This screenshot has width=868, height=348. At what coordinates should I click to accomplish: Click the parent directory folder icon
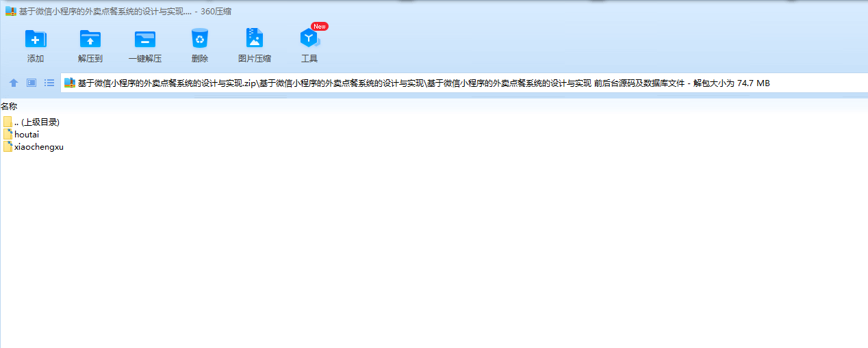click(8, 122)
